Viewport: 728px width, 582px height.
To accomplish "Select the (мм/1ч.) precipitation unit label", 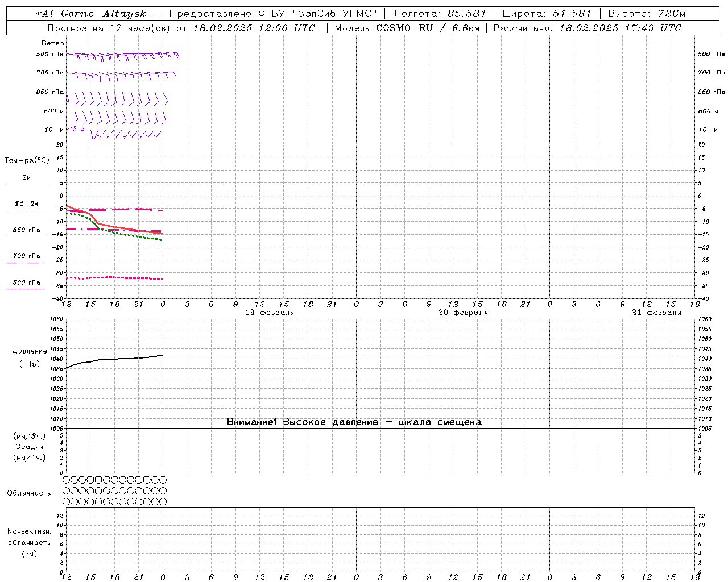I will pos(30,458).
